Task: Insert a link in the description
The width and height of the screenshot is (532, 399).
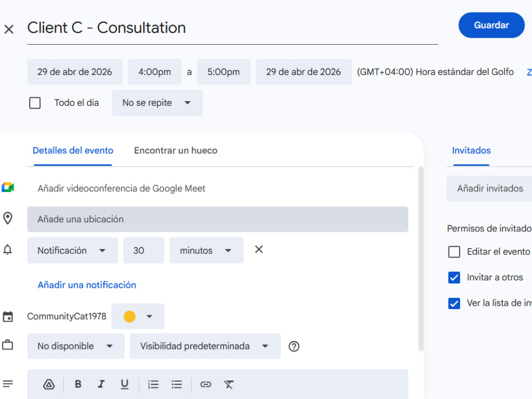Action: 205,385
